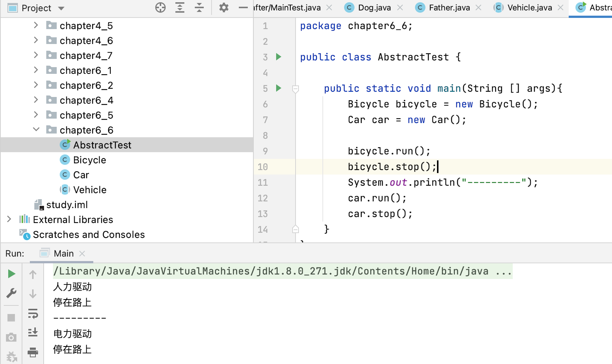The image size is (612, 364).
Task: Close the Father.java tab
Action: point(479,7)
